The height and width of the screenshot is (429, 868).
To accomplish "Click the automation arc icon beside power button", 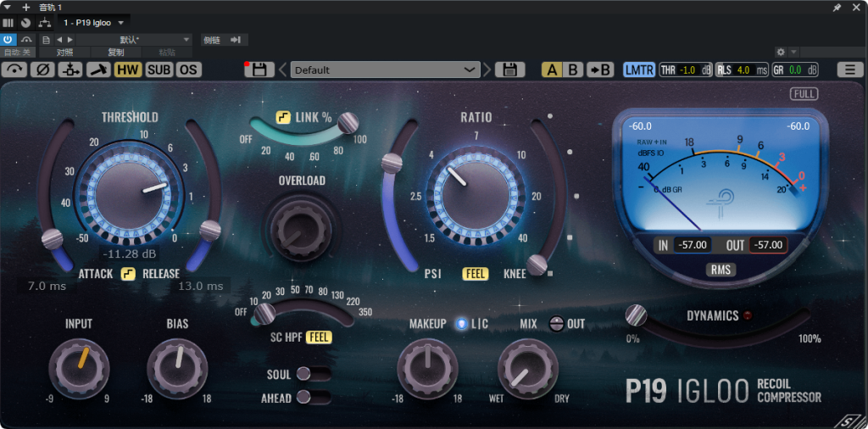I will (x=26, y=40).
